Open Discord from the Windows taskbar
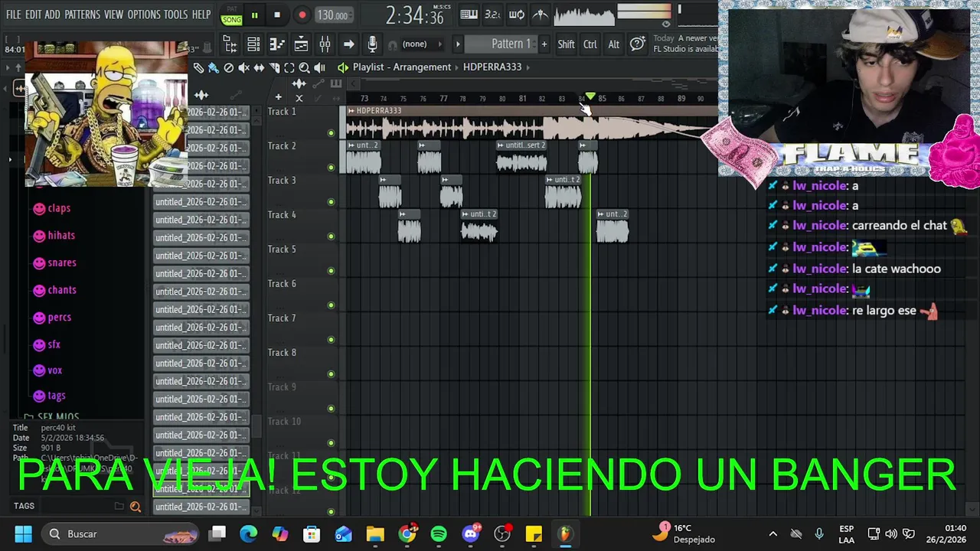Image resolution: width=980 pixels, height=551 pixels. (x=471, y=533)
